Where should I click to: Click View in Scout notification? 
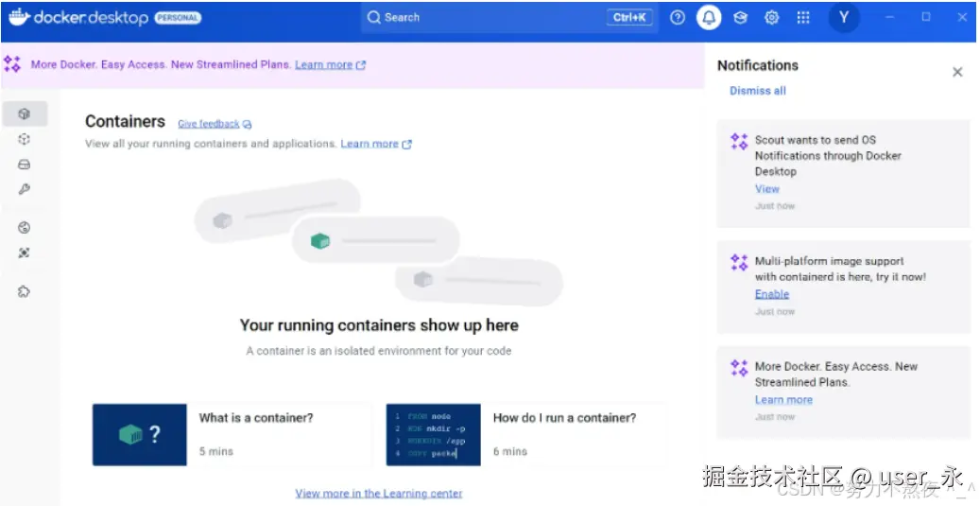[x=766, y=189]
